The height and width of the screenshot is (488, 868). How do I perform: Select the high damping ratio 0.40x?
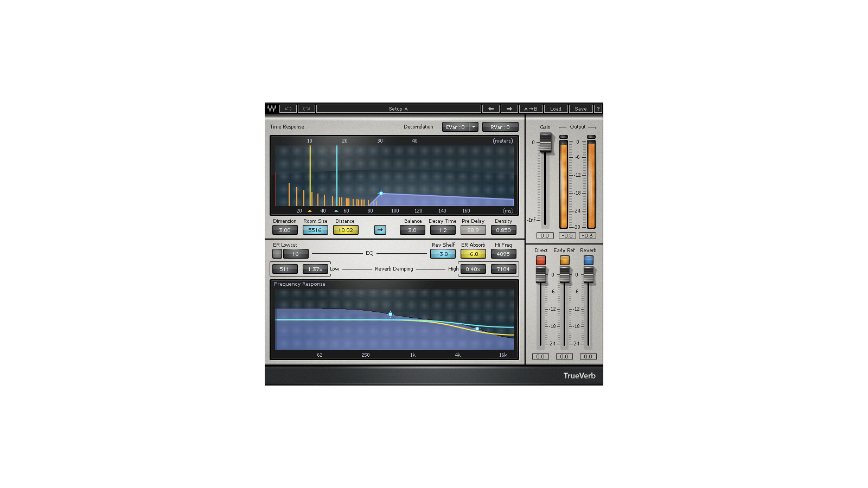(x=473, y=269)
